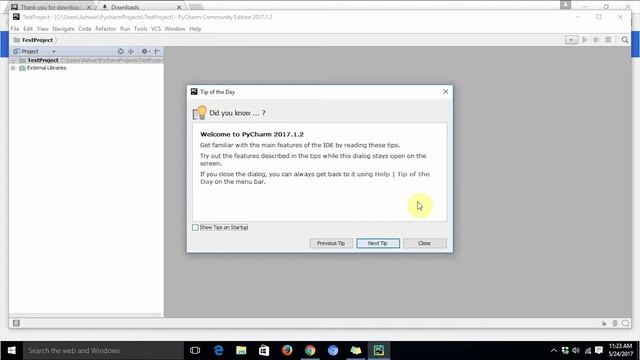Click the Close button in tip dialog
Screen dimensions: 640x360
pos(425,243)
